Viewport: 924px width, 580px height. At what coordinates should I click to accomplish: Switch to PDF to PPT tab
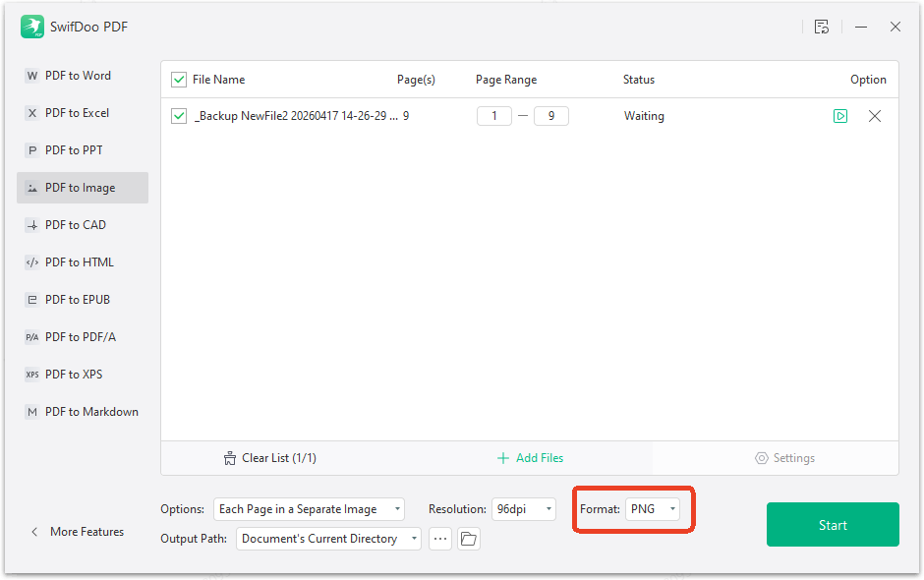coord(83,150)
